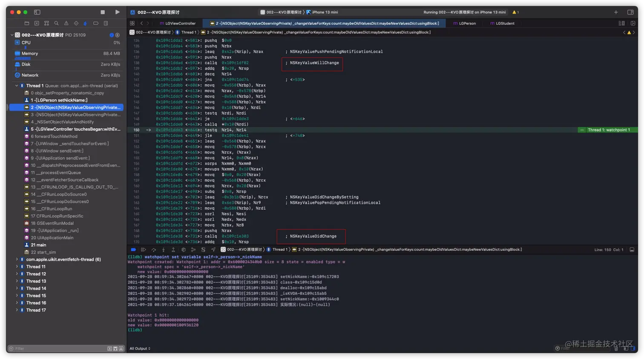644x359 pixels.
Task: Switch to the LGPerson tab
Action: tap(465, 23)
